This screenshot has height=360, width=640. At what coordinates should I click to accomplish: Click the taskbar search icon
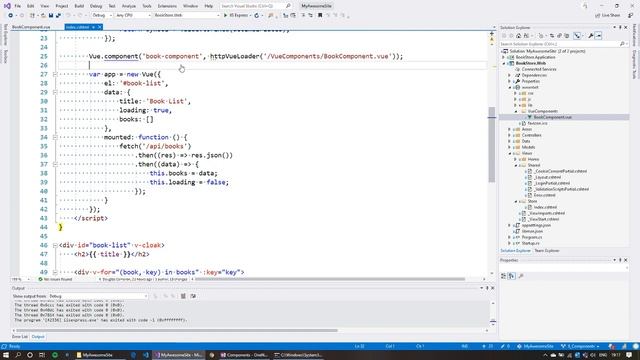click(18, 355)
